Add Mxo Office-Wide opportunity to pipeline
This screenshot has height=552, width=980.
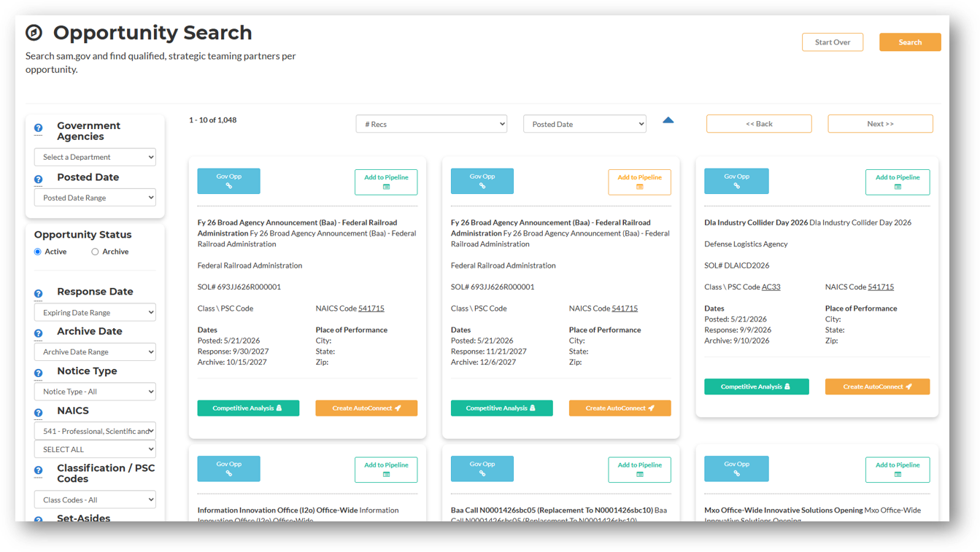click(x=898, y=470)
